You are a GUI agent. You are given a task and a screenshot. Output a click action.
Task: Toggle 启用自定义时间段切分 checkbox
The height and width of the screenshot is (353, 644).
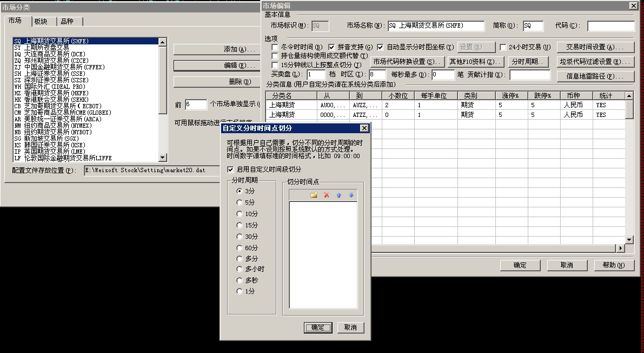pyautogui.click(x=231, y=169)
